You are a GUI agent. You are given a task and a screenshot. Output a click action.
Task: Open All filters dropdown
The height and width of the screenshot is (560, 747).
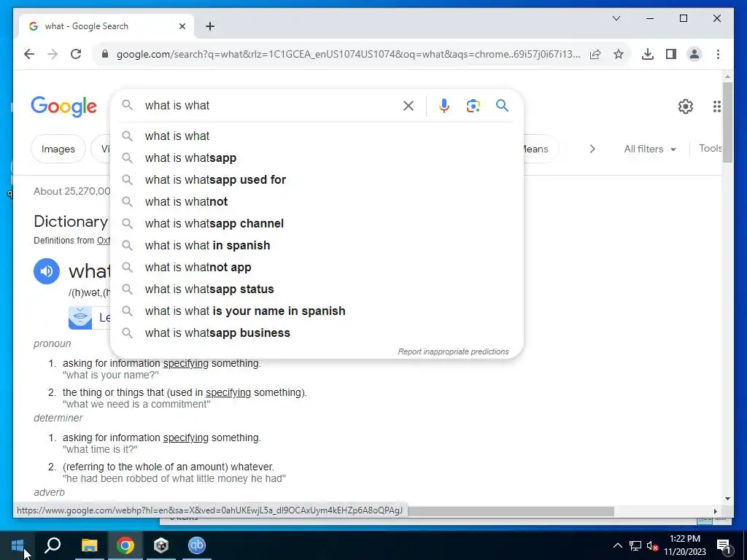point(650,149)
